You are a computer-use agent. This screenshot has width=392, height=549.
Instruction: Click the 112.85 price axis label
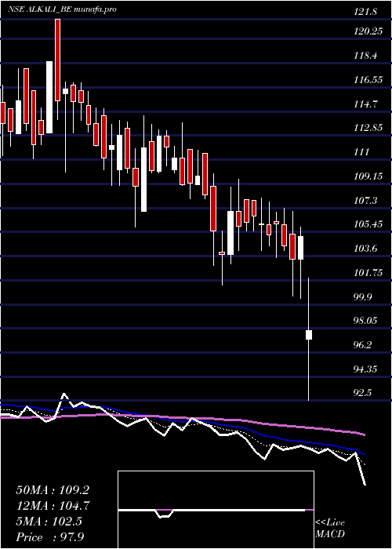point(368,128)
